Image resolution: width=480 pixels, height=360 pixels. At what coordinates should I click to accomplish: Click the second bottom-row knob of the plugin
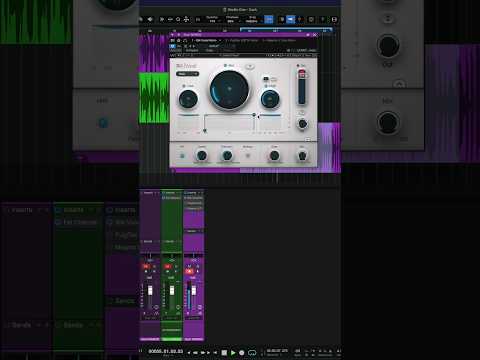point(227,155)
